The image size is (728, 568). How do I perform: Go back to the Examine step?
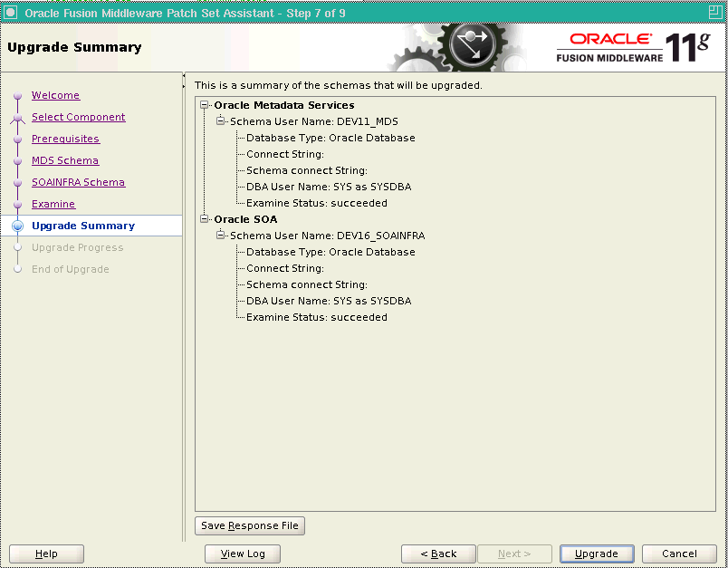[53, 204]
